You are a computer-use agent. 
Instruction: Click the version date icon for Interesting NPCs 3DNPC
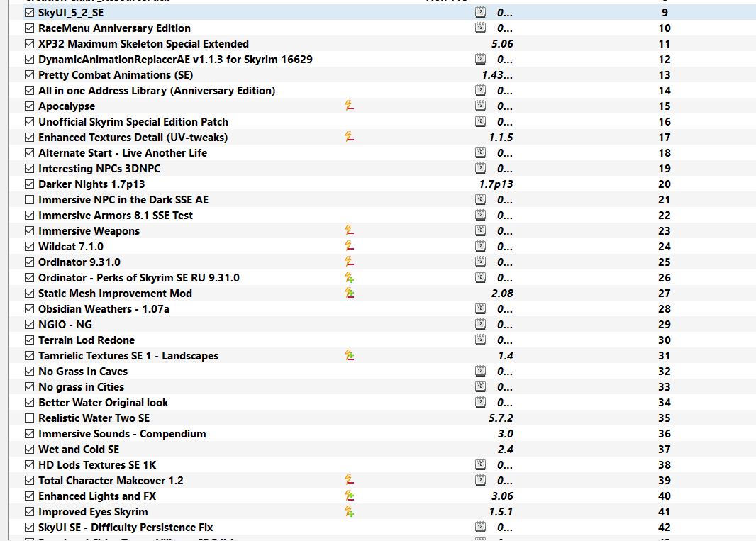point(480,168)
